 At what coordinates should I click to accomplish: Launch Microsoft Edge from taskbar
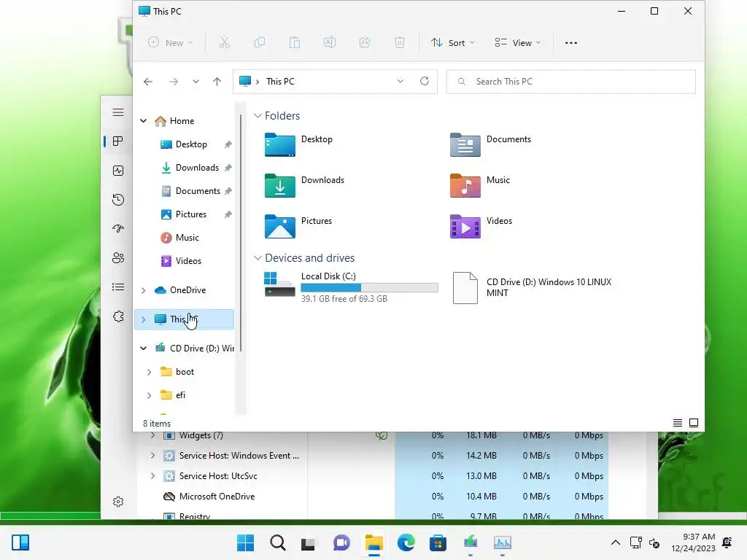pos(406,542)
